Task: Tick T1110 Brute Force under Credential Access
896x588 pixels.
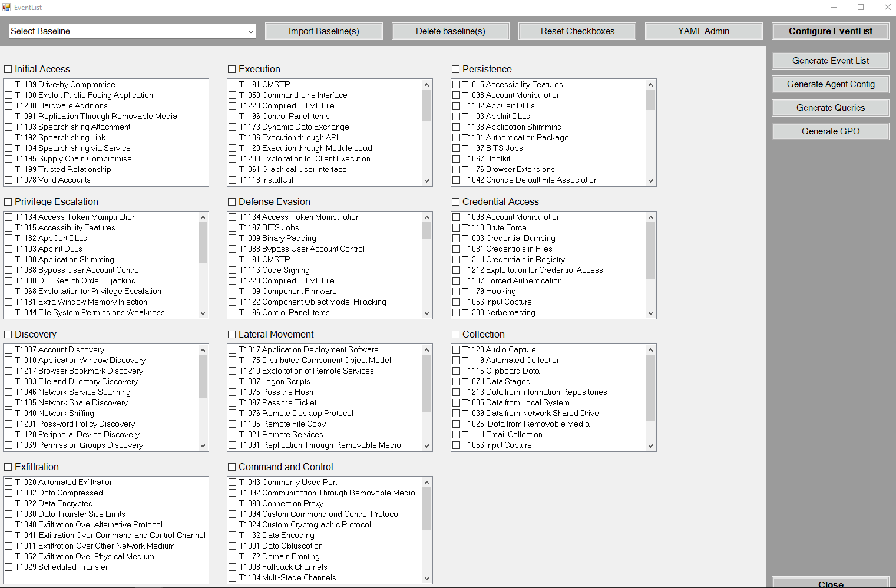Action: [457, 228]
